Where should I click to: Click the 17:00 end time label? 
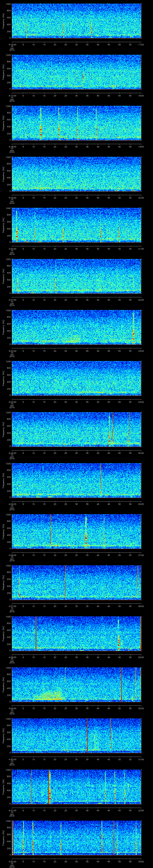pyautogui.click(x=141, y=44)
